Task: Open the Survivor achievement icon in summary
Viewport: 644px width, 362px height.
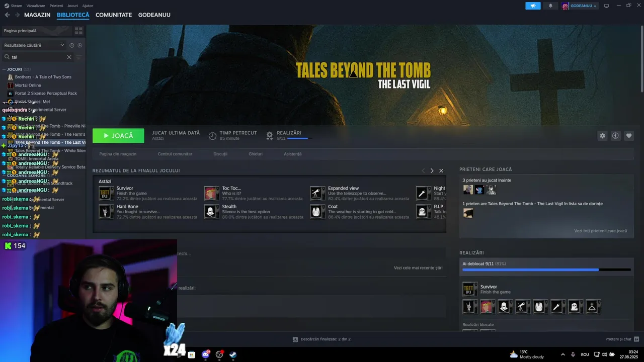Action: [x=106, y=193]
